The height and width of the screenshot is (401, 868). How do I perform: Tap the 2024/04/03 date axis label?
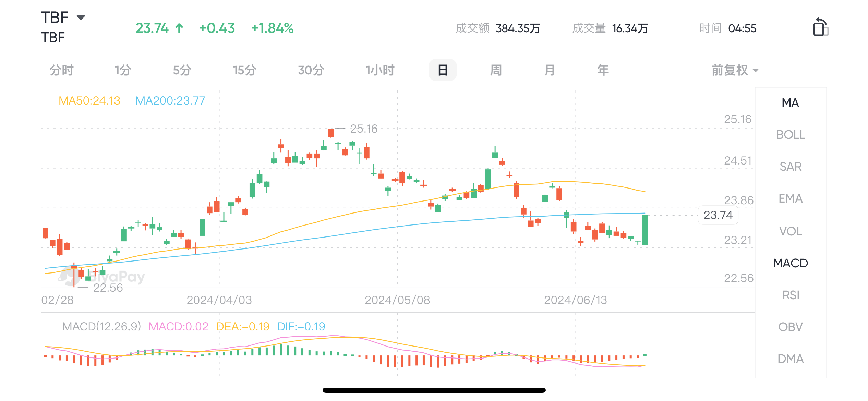click(x=219, y=300)
